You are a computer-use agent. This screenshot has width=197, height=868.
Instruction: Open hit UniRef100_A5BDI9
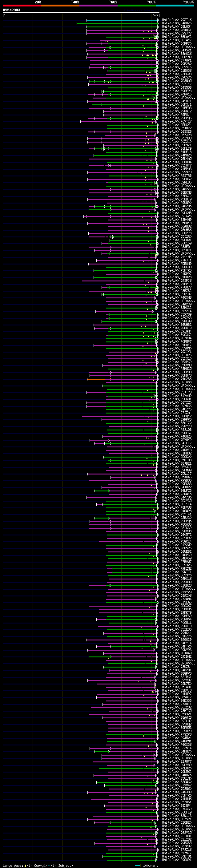click(177, 200)
